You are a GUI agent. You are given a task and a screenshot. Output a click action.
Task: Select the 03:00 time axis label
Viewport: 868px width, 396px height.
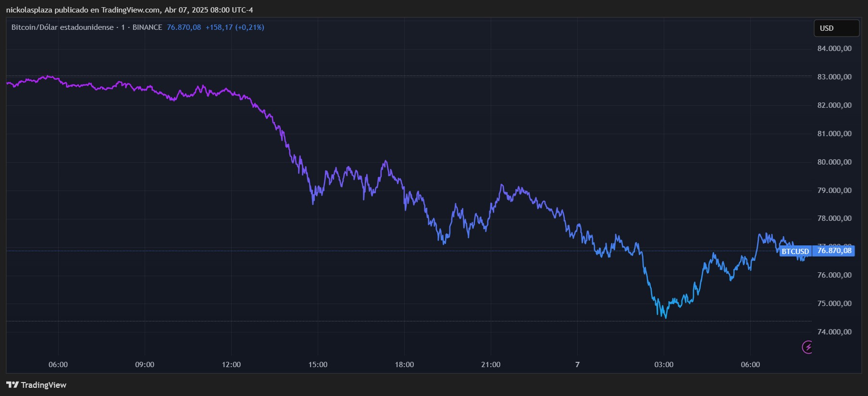[664, 365]
